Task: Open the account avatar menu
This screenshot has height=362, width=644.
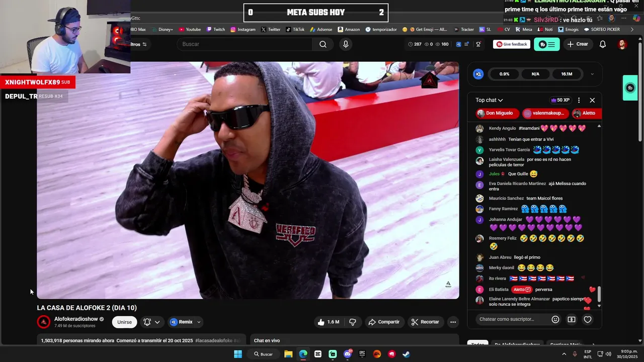Action: 622,44
